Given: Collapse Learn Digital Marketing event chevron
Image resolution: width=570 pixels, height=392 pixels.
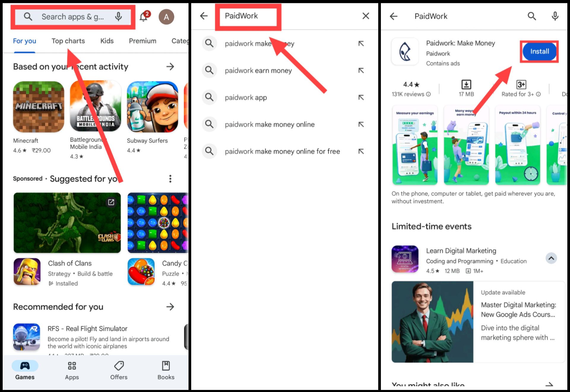Looking at the screenshot, I should pos(551,258).
